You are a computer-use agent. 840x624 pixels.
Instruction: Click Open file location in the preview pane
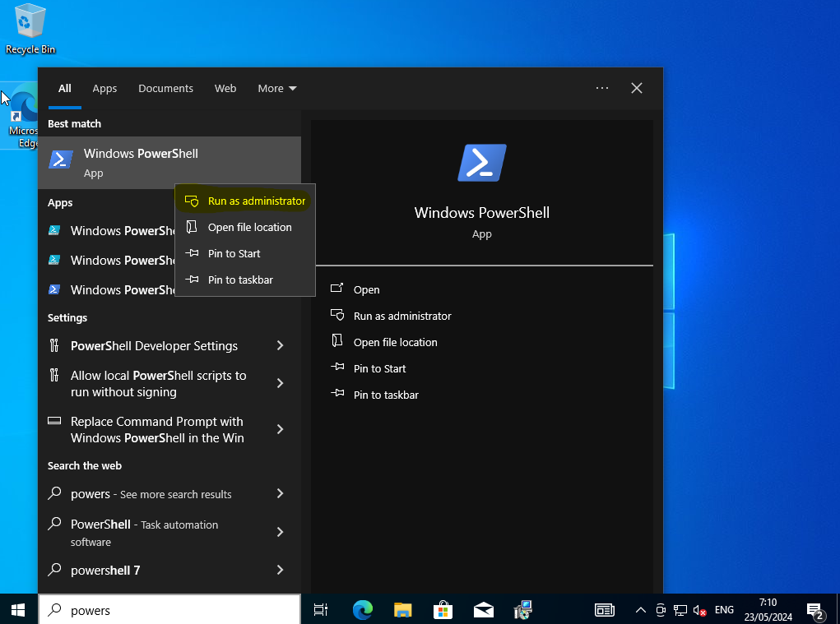click(x=396, y=342)
